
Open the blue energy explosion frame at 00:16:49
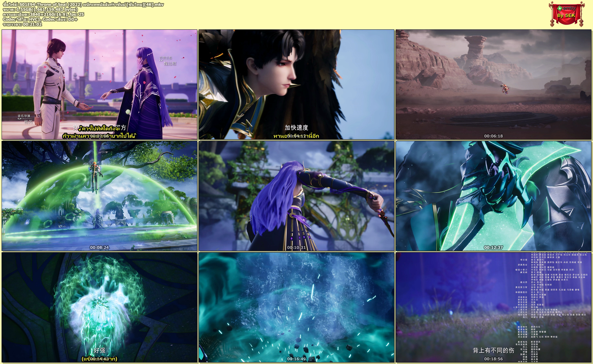[x=296, y=307]
